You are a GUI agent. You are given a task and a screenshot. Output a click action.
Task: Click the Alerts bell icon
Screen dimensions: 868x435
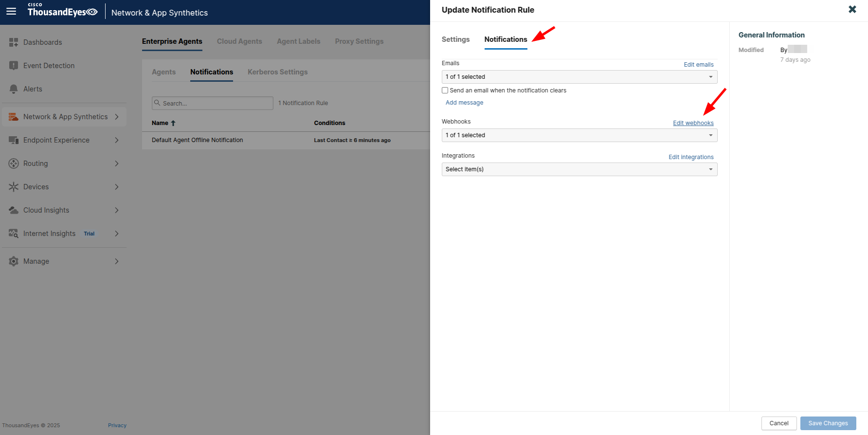tap(14, 89)
